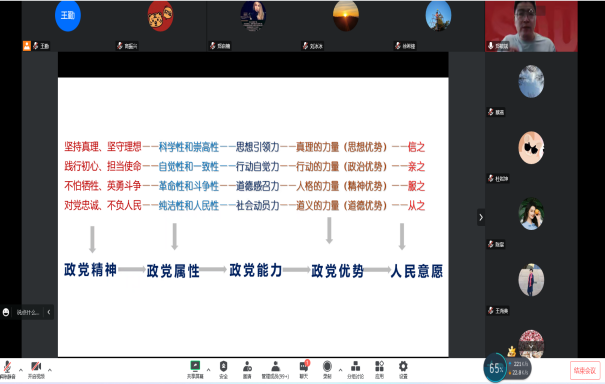Turn on the camera video
The width and height of the screenshot is (605, 384).
(x=36, y=370)
